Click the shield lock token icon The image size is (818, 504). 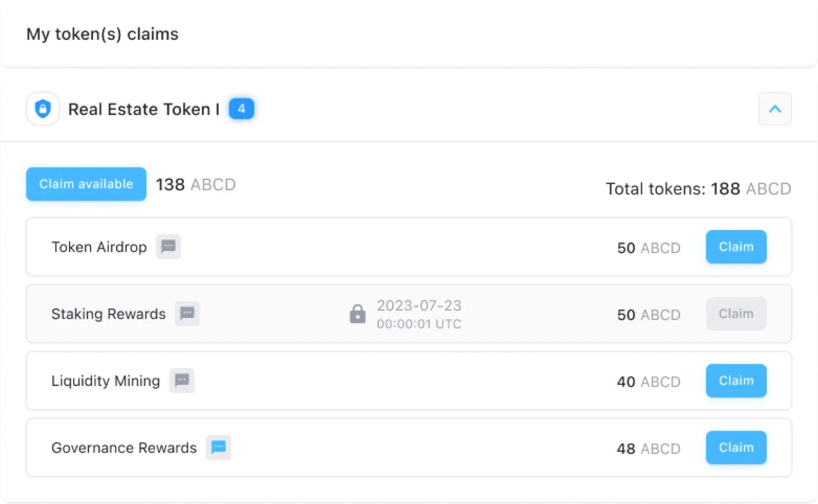[x=43, y=109]
